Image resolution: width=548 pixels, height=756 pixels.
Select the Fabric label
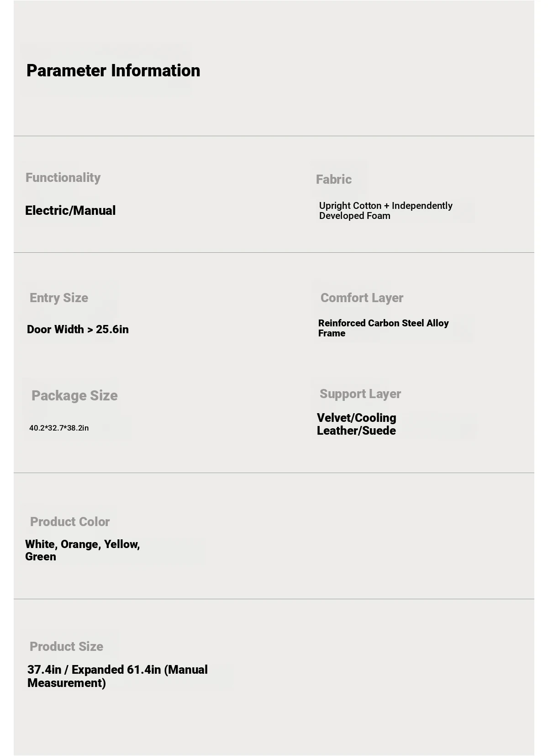334,180
